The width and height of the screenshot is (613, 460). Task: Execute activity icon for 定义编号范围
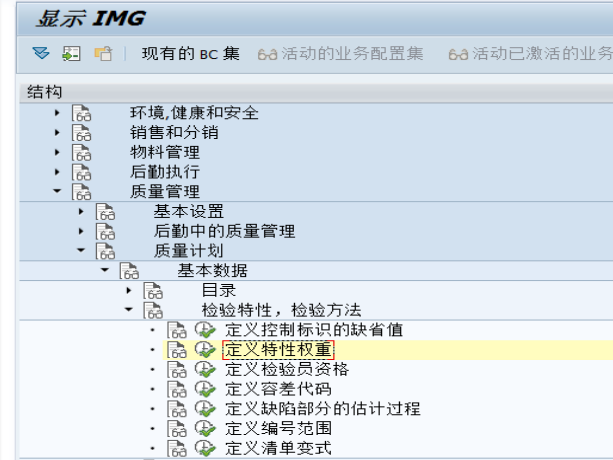click(x=206, y=429)
